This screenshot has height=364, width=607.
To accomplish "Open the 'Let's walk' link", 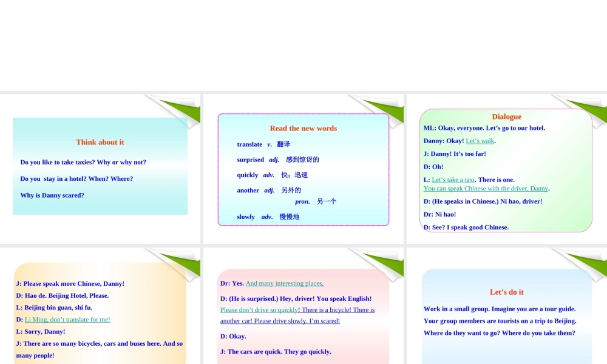I will point(480,141).
